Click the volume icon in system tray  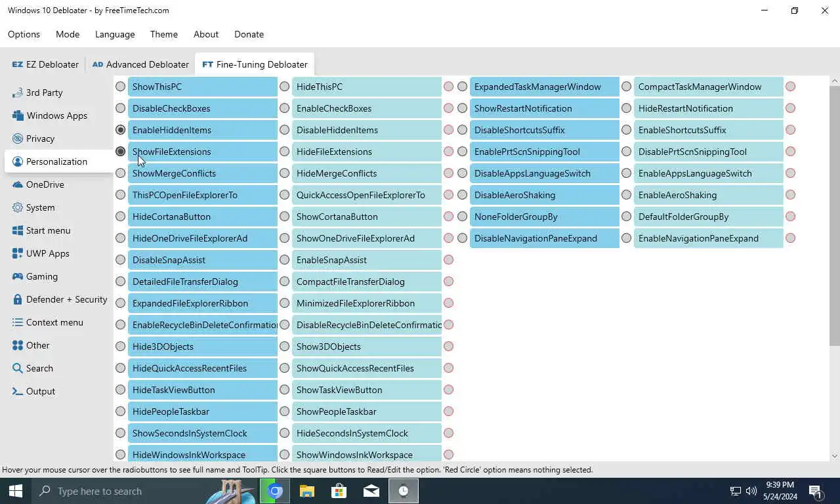751,491
